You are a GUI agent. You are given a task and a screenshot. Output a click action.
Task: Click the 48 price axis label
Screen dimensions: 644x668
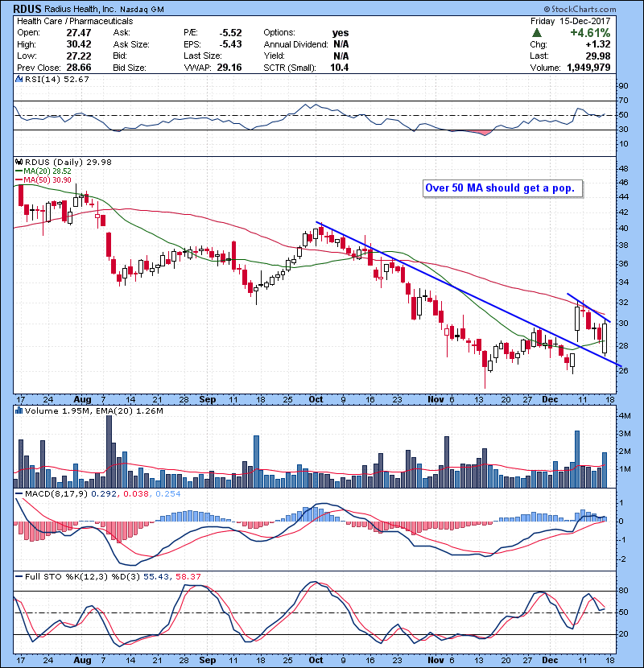pyautogui.click(x=623, y=169)
